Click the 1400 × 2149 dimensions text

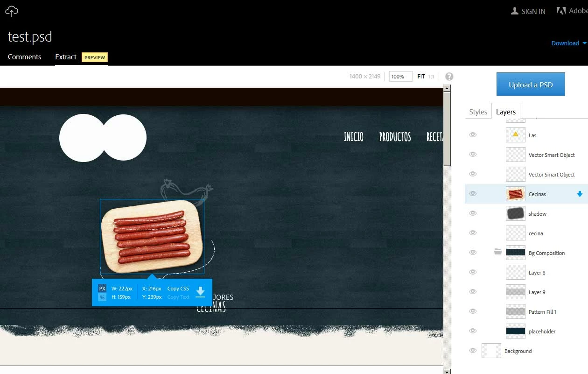[365, 77]
